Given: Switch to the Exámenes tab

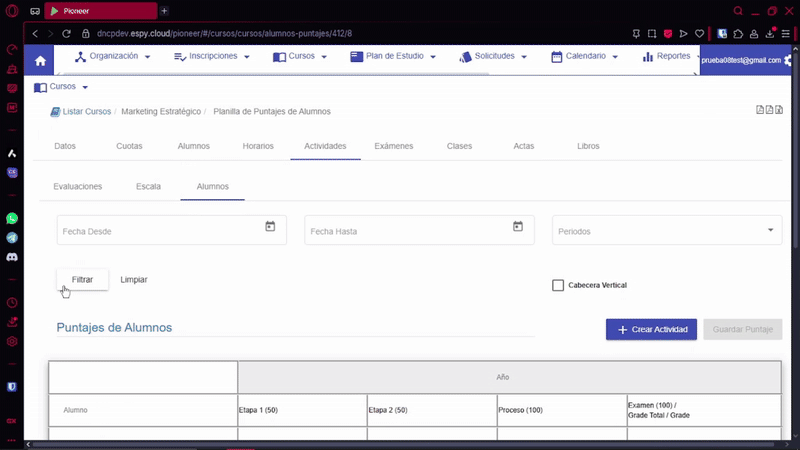Looking at the screenshot, I should tap(393, 146).
